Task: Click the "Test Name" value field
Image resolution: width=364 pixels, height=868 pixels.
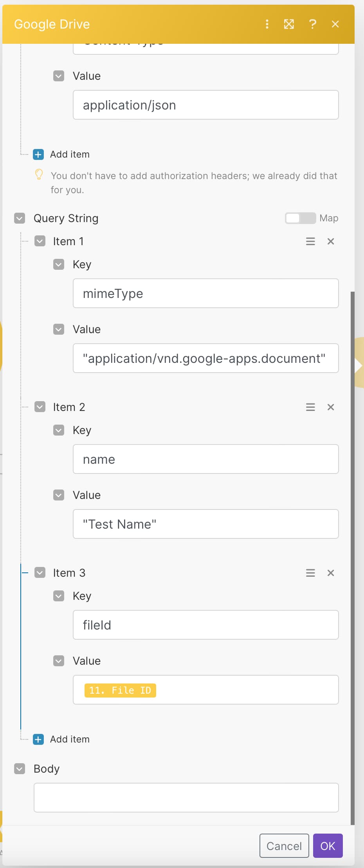Action: point(206,524)
